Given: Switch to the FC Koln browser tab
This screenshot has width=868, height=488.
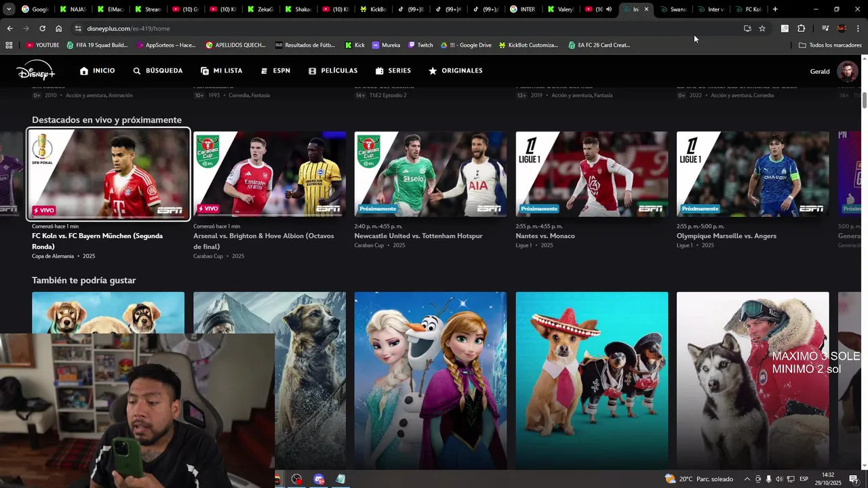Looking at the screenshot, I should 749,9.
